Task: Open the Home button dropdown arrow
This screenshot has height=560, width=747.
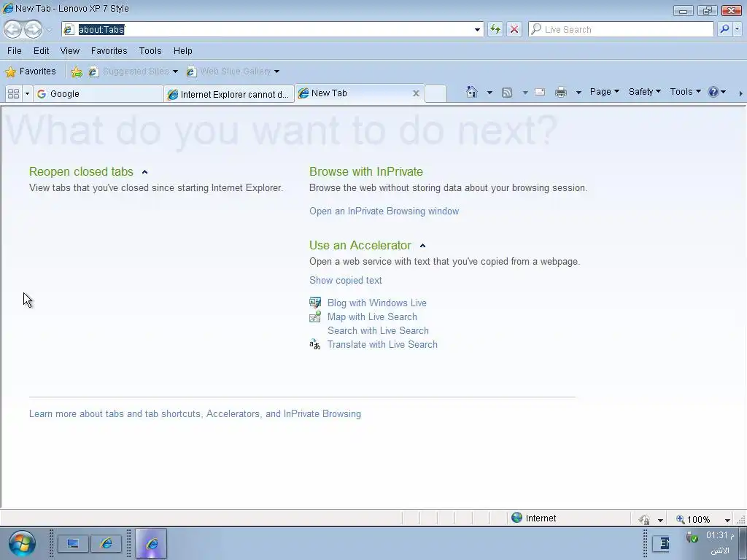Action: [489, 93]
